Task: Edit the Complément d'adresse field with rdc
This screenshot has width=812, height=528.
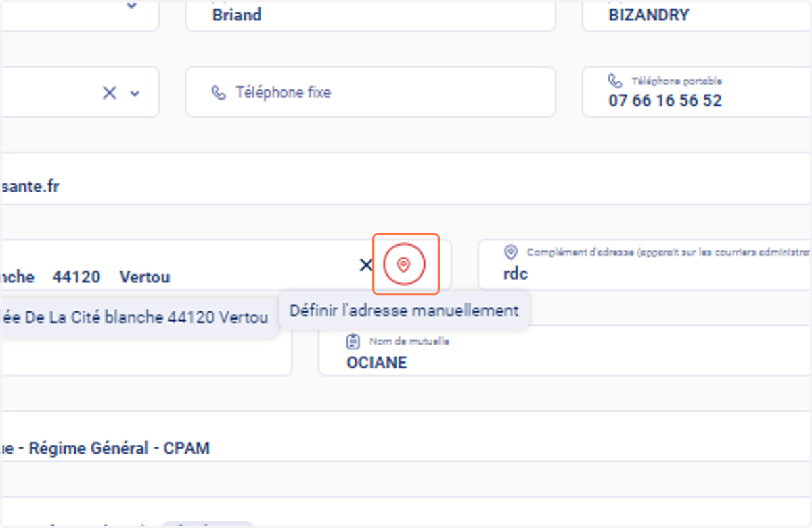Action: click(645, 265)
